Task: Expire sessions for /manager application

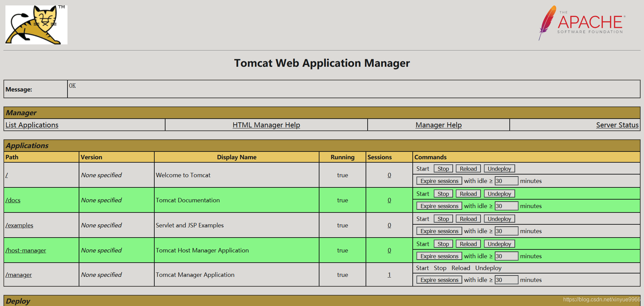Action: (x=440, y=280)
